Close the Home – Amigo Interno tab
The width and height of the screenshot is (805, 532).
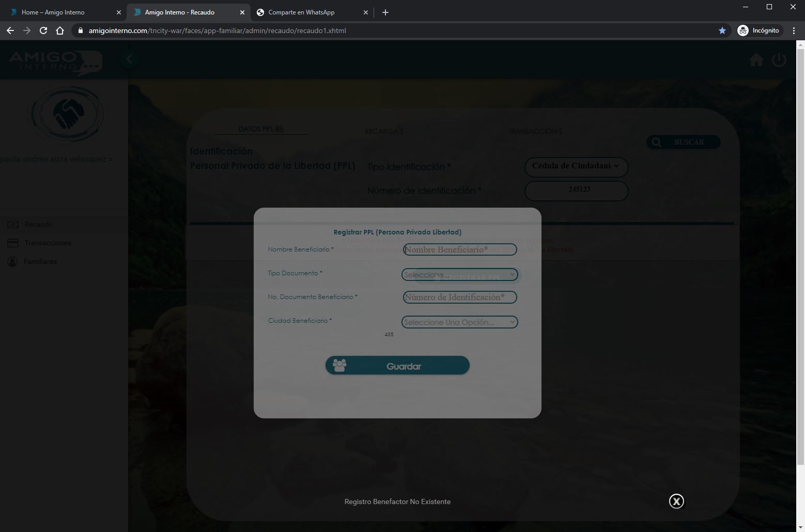click(118, 12)
